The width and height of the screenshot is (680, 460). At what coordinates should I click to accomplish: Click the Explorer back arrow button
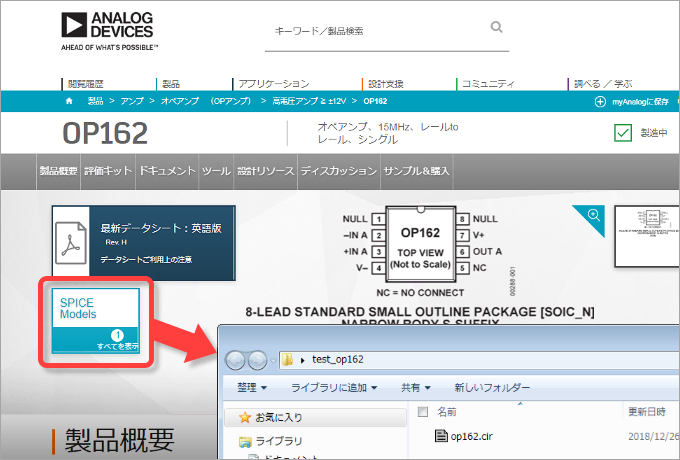[x=238, y=358]
